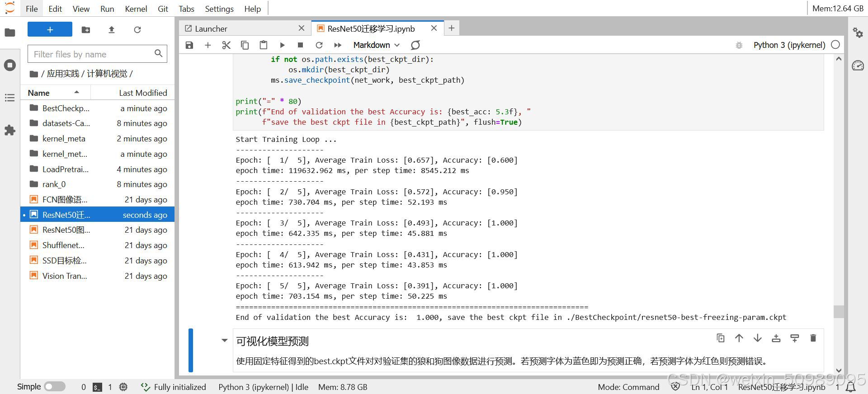Open the Markdown cell type dropdown
Image resolution: width=868 pixels, height=394 pixels.
[x=376, y=45]
